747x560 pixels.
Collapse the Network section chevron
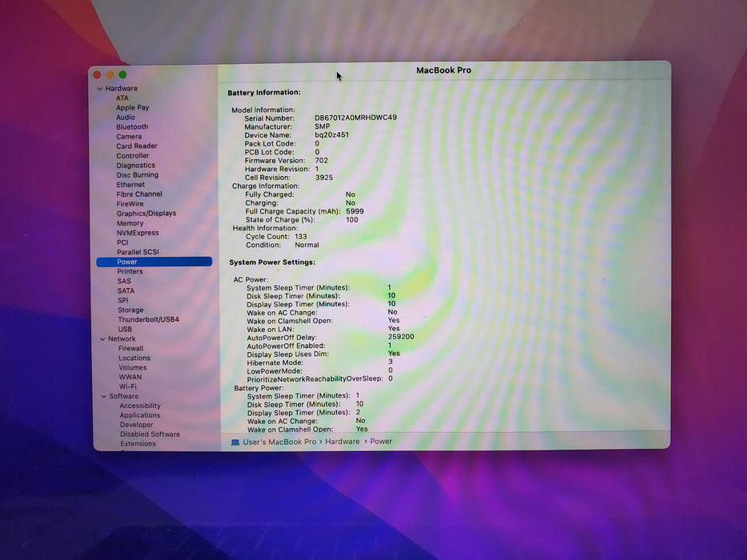pos(102,339)
